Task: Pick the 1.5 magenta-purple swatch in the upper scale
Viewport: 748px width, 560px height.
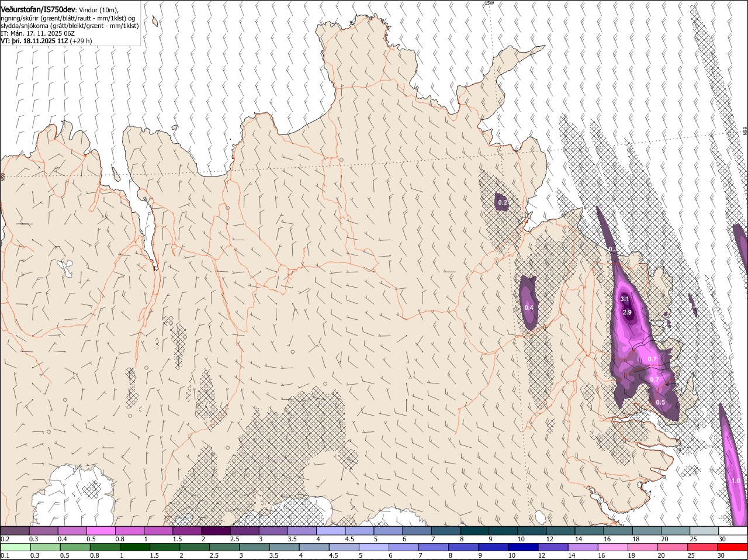Action: 187,530
